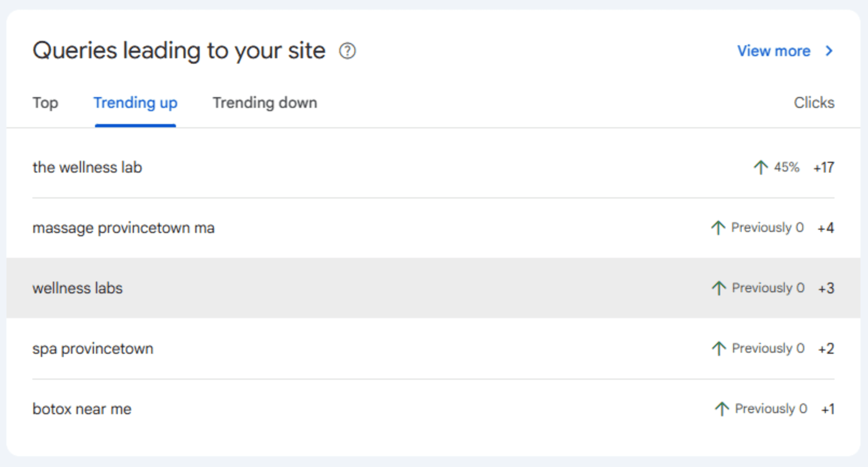Click the trend arrow for wellness labs

tap(718, 288)
